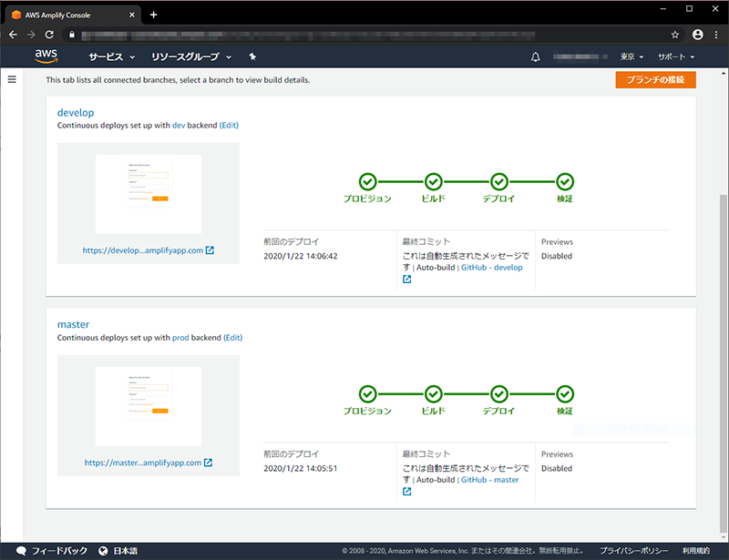
Task: Click the AWS logo home icon
Action: pyautogui.click(x=46, y=56)
